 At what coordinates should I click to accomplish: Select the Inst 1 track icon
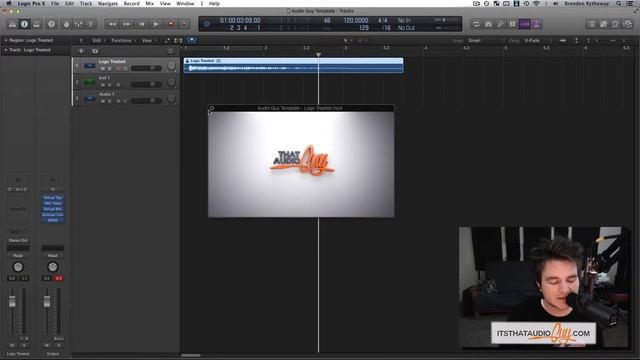pos(90,82)
